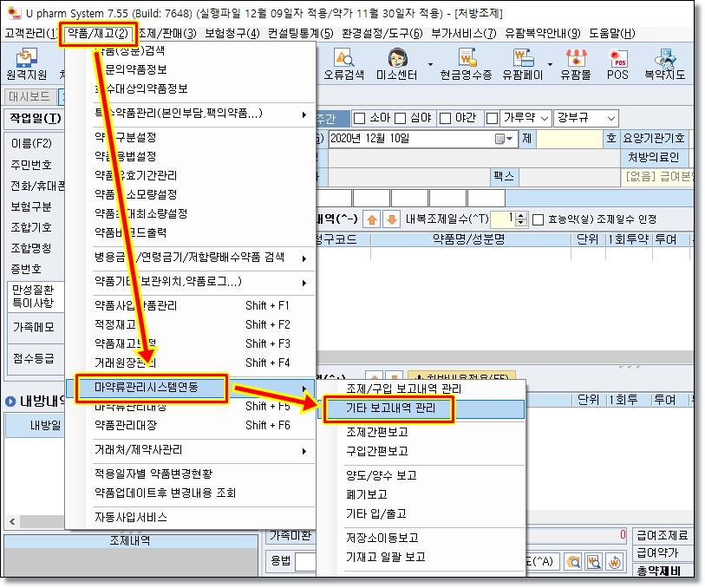This screenshot has width=705, height=588.
Task: Click the 폐기보고 submenu entry
Action: (366, 494)
